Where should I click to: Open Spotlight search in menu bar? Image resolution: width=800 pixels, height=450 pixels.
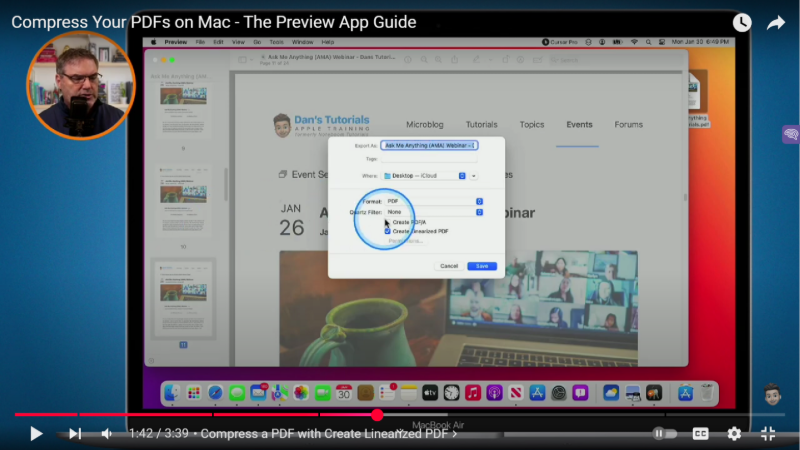pyautogui.click(x=648, y=42)
